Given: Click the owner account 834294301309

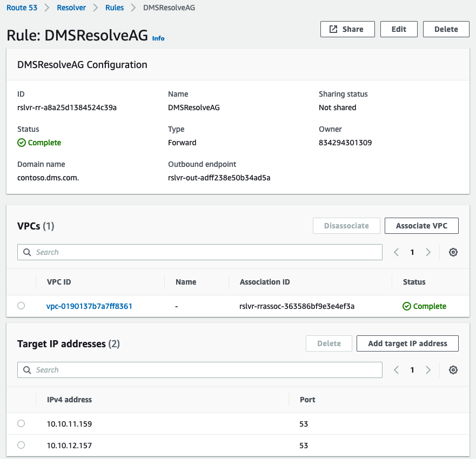Looking at the screenshot, I should 345,143.
